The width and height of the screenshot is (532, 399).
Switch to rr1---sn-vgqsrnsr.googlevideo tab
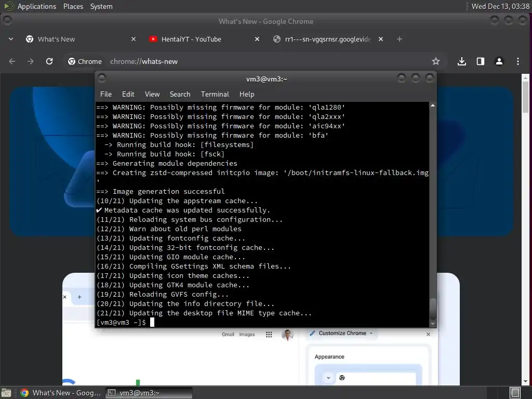point(328,39)
